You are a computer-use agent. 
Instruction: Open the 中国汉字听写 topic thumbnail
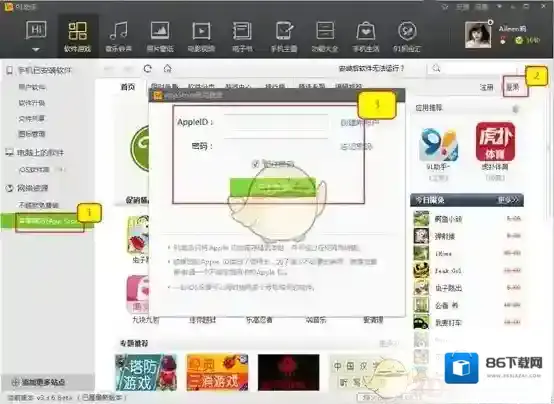[x=360, y=373]
